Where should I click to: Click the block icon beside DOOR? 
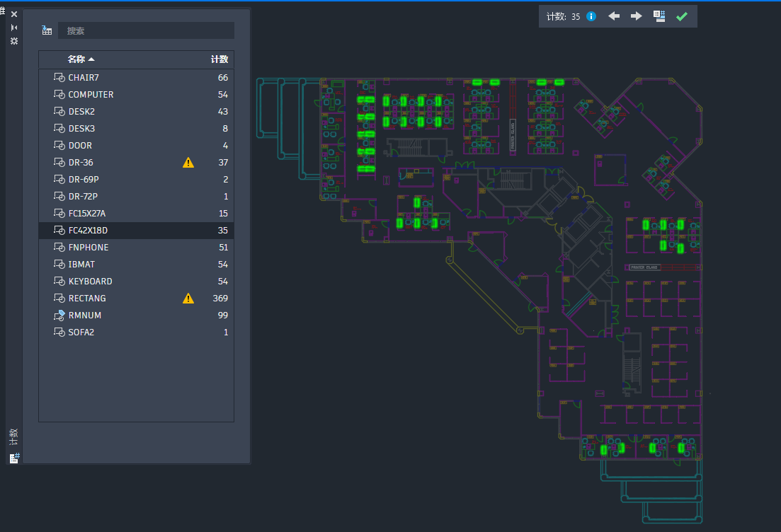click(x=59, y=145)
